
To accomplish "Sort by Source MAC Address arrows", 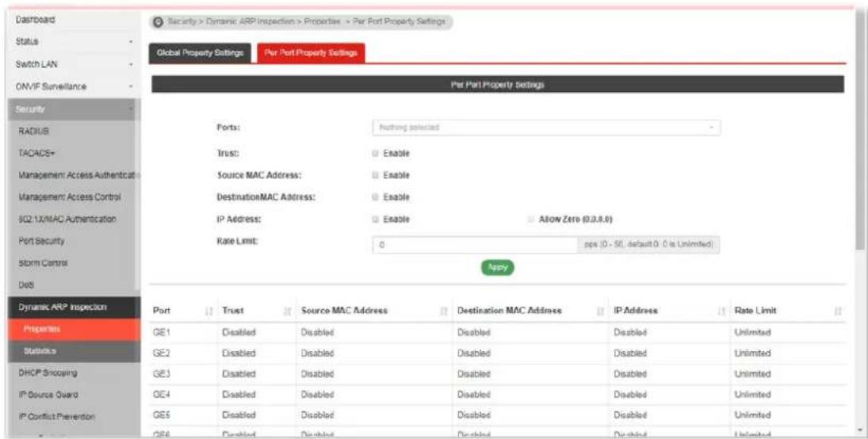I will coord(444,311).
